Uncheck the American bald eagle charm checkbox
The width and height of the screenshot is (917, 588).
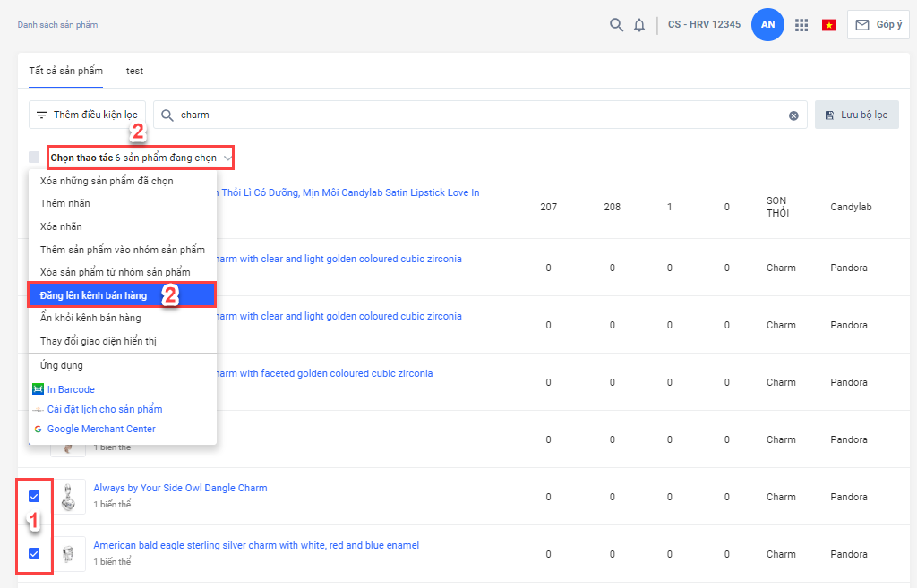tap(34, 554)
